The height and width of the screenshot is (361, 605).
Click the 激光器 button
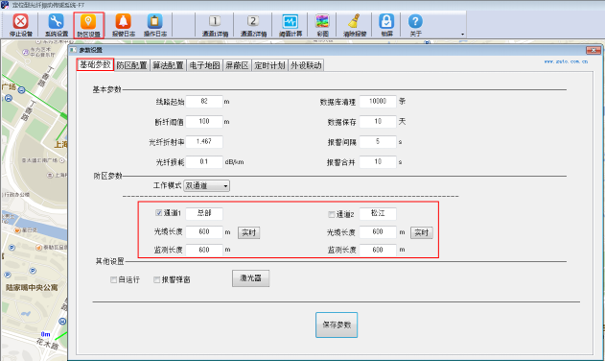pos(251,278)
